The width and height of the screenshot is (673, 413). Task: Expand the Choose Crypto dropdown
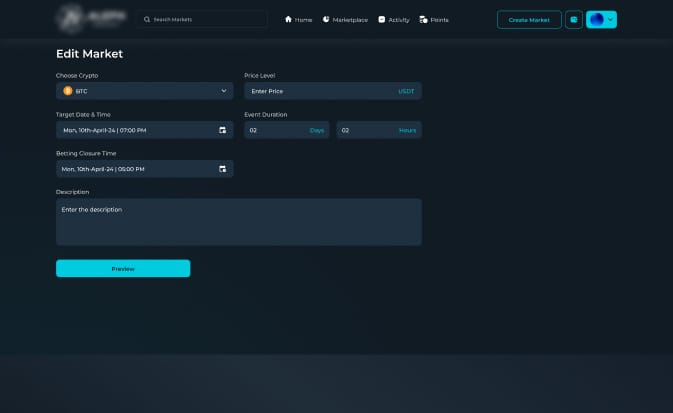pyautogui.click(x=224, y=91)
